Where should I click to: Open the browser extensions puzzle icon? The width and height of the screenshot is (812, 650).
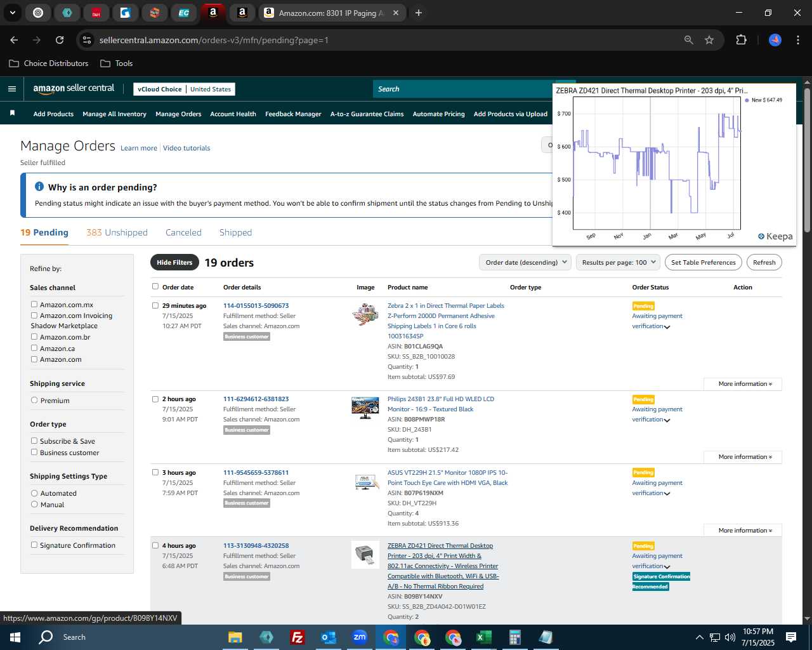(x=741, y=40)
